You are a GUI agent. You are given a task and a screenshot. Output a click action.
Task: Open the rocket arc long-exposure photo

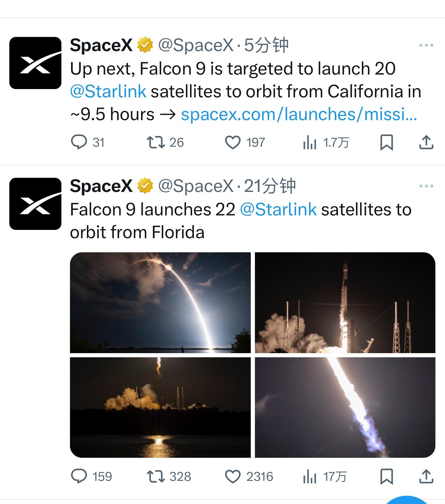click(160, 302)
